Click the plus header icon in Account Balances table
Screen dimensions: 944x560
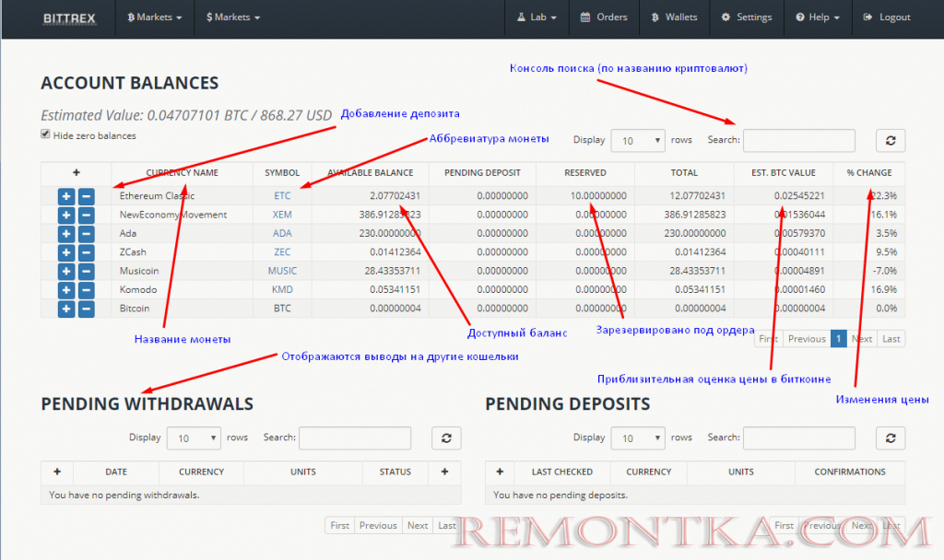(x=77, y=172)
